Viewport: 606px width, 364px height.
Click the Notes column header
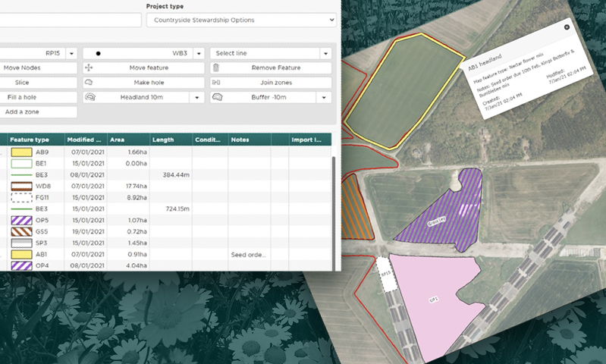[250, 140]
